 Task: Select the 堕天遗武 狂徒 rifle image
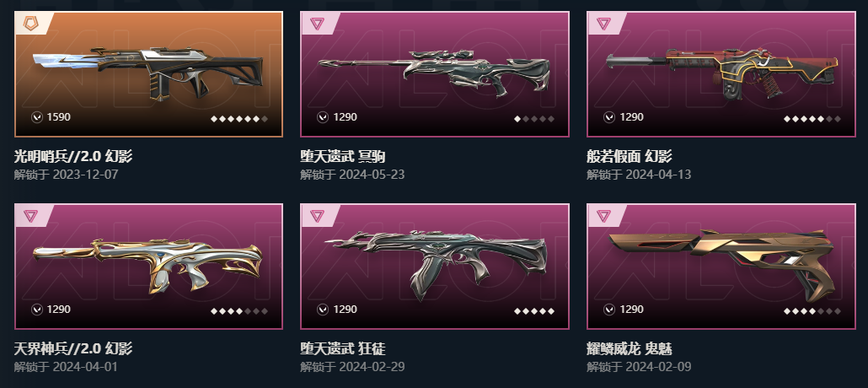(437, 265)
